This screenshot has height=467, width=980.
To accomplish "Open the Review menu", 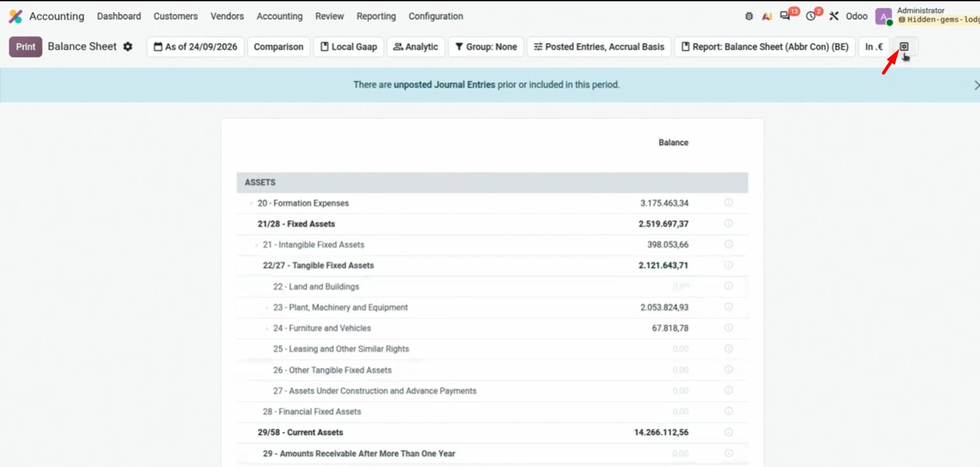I will coord(329,16).
